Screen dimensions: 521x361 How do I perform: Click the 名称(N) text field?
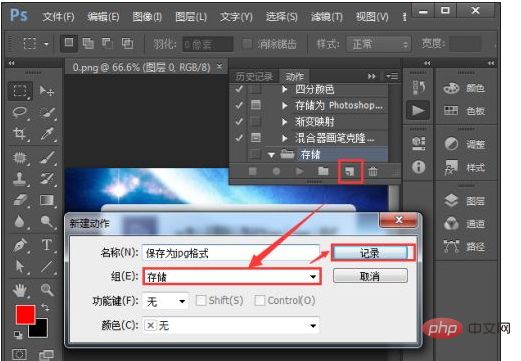click(x=231, y=253)
